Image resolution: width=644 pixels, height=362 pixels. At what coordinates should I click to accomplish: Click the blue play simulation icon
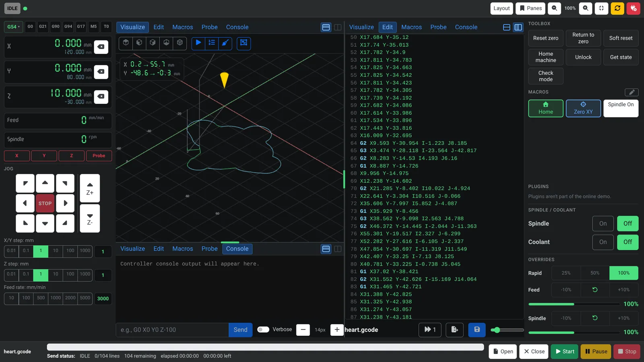198,43
